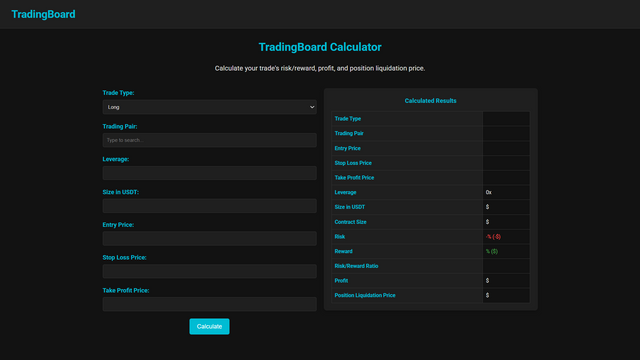The image size is (640, 360).
Task: Click the Trading Pair row in results
Action: coord(431,133)
